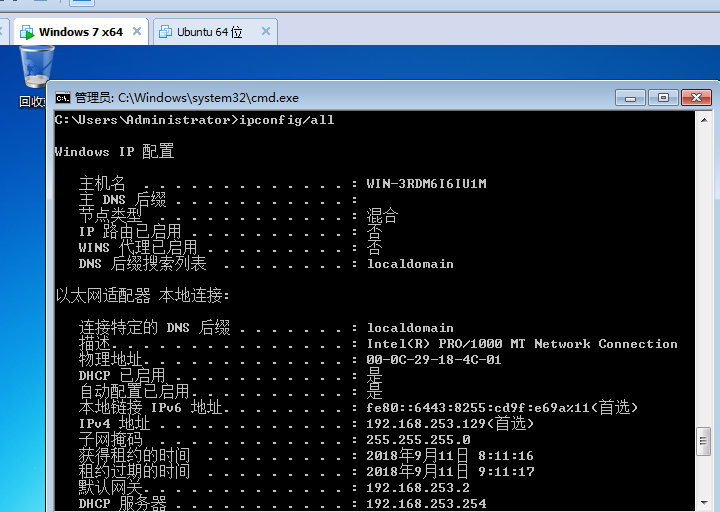Click the Ubuntu VM tab icon
The height and width of the screenshot is (512, 720).
pyautogui.click(x=165, y=32)
